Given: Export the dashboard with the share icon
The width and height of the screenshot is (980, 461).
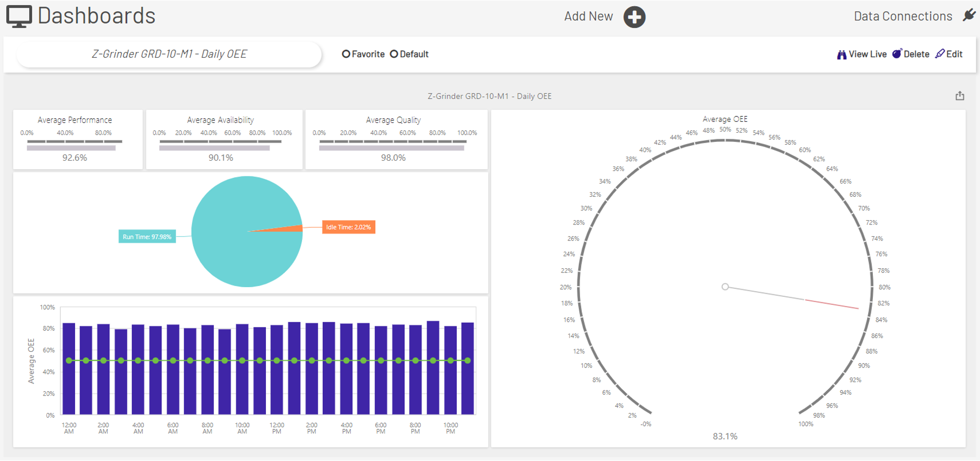Looking at the screenshot, I should point(960,95).
